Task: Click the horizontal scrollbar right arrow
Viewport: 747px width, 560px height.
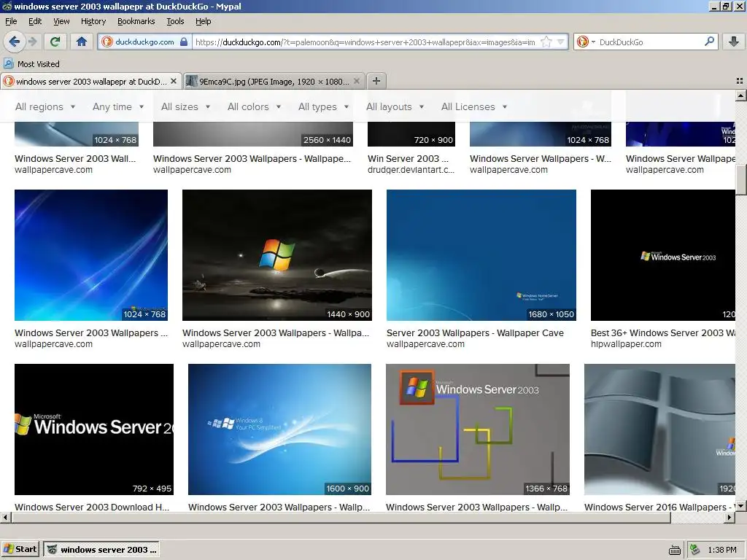Action: pyautogui.click(x=729, y=517)
